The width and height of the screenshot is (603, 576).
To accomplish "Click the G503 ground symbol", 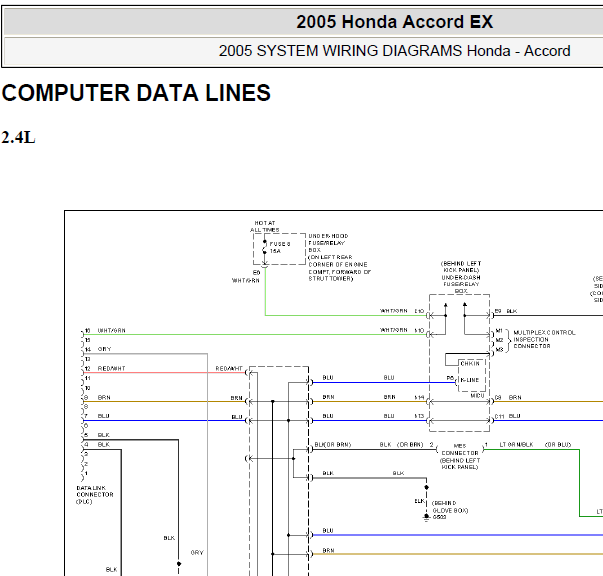I will click(426, 517).
